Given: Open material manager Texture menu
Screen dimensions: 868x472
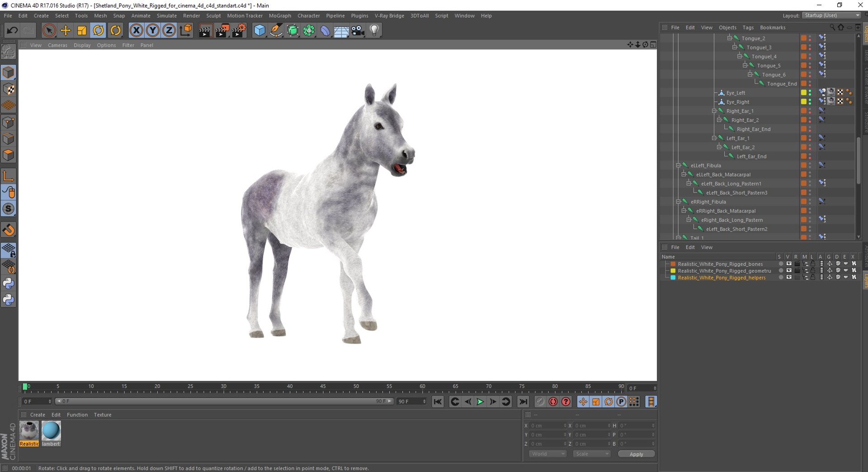Looking at the screenshot, I should click(103, 415).
